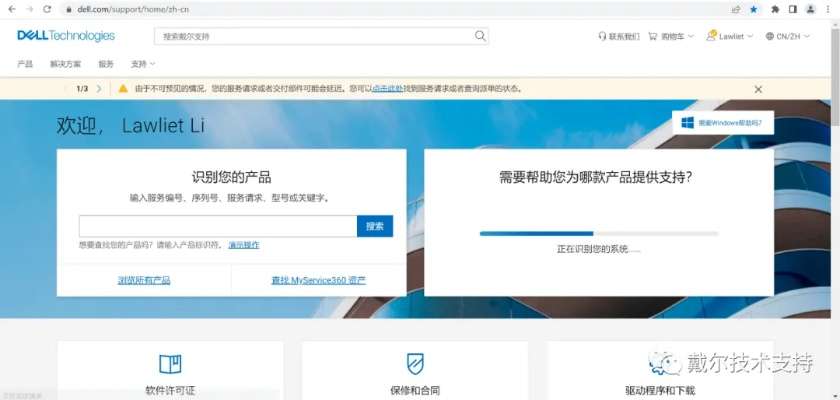Go to next notification with right arrow
840x400 pixels.
pyautogui.click(x=99, y=89)
